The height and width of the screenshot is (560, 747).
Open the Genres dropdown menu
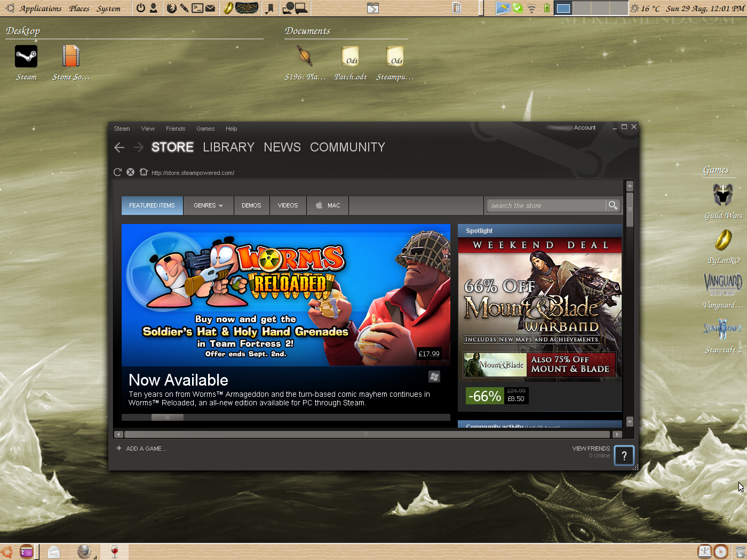(208, 205)
